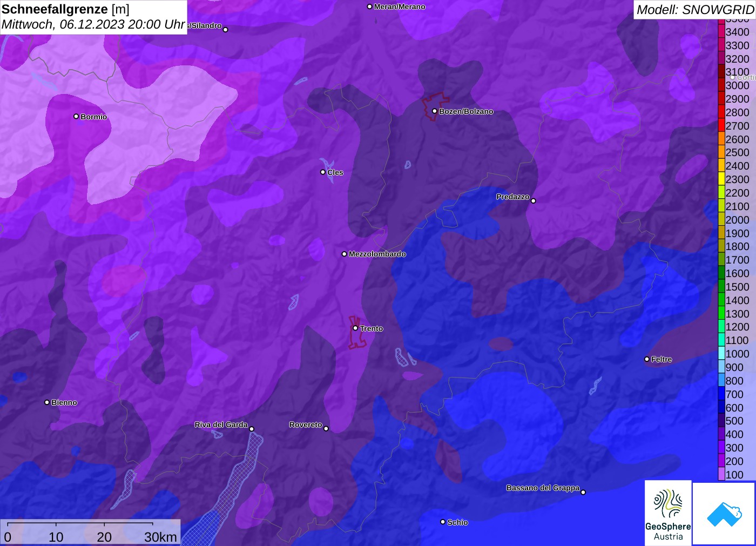The height and width of the screenshot is (546, 756).
Task: Click the Bassano del Grappa marker
Action: pyautogui.click(x=583, y=492)
